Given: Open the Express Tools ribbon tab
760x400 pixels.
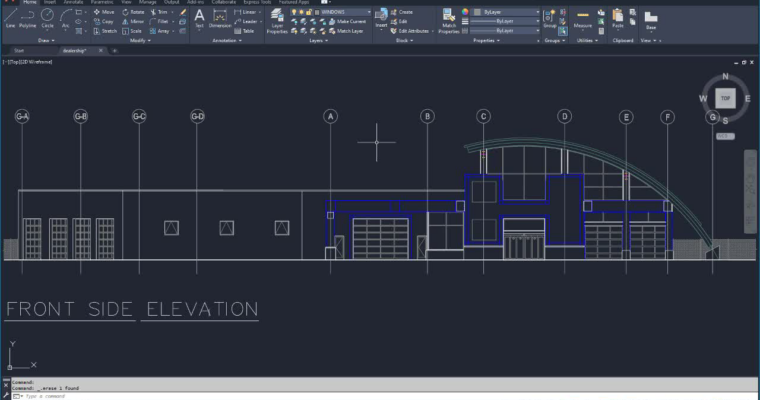Looking at the screenshot, I should 257,2.
